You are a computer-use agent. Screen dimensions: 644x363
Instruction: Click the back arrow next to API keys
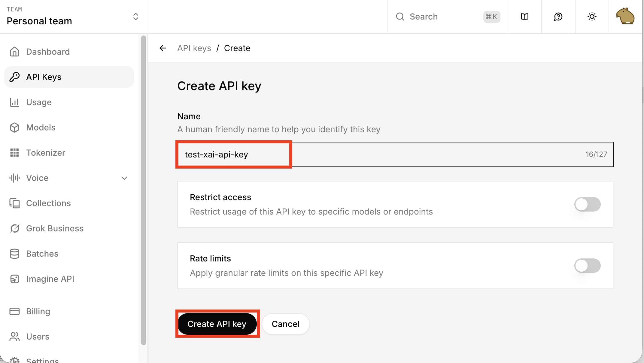(x=163, y=48)
